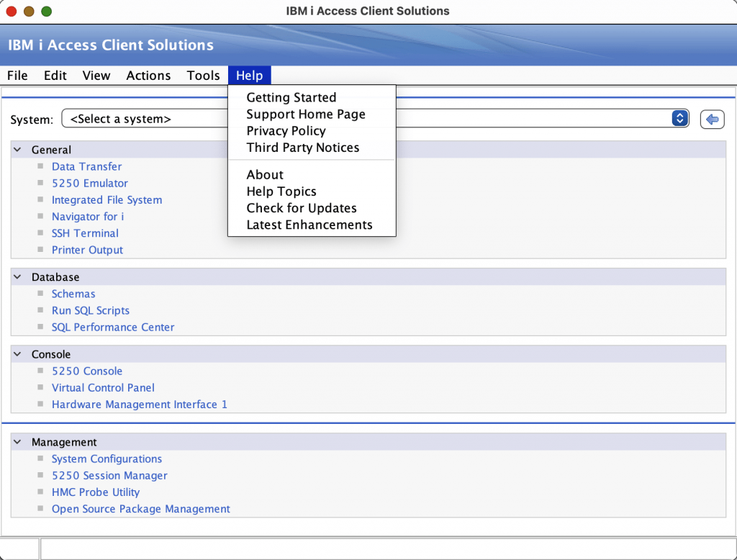Click Latest Enhancements in Help menu
The width and height of the screenshot is (737, 560).
pos(309,225)
